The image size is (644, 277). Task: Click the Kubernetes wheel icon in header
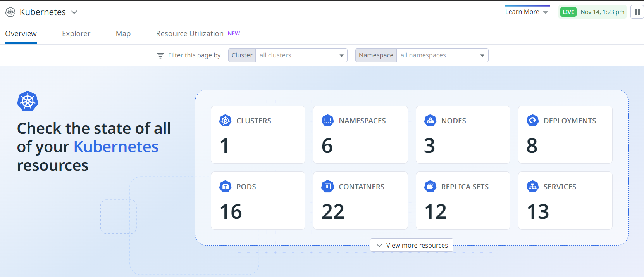[10, 12]
